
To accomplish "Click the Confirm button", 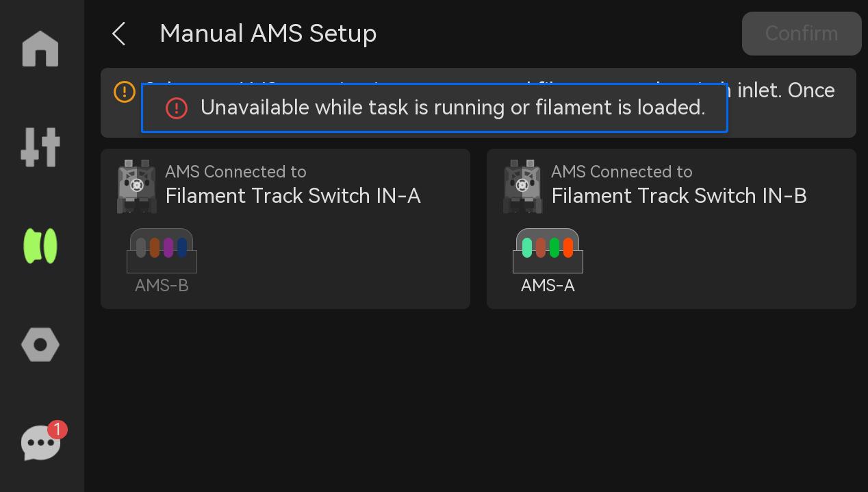I will point(802,34).
